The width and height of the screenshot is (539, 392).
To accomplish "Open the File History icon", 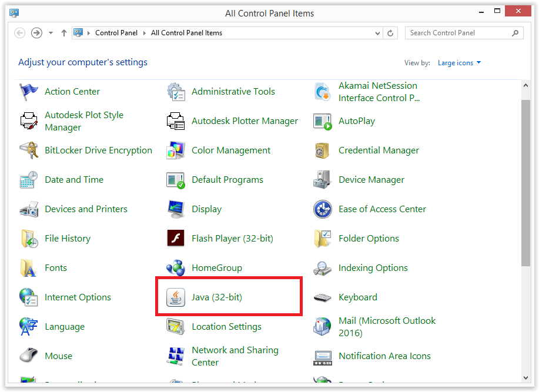I will click(x=29, y=239).
